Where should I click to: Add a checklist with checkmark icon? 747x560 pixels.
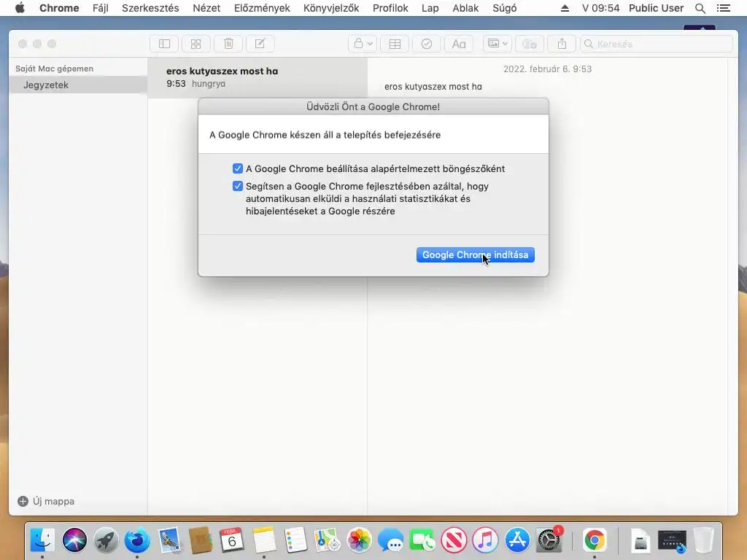click(x=426, y=44)
